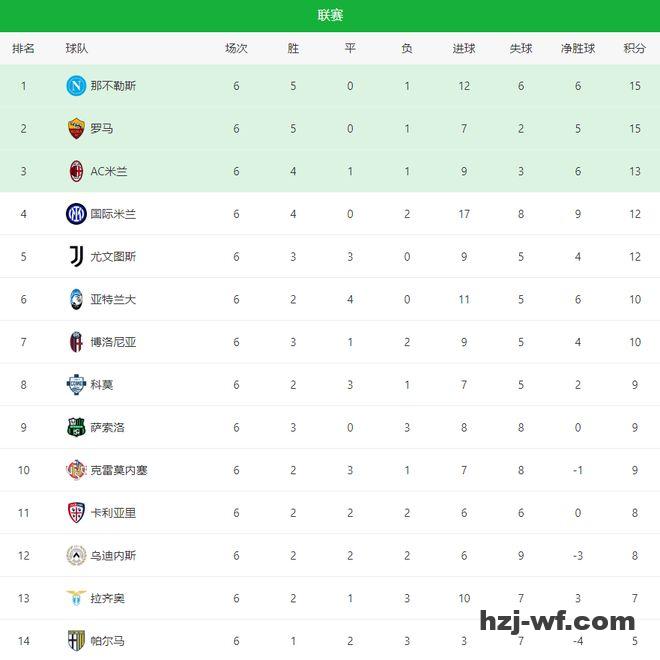Click the 帕尔马 team name

(x=107, y=641)
